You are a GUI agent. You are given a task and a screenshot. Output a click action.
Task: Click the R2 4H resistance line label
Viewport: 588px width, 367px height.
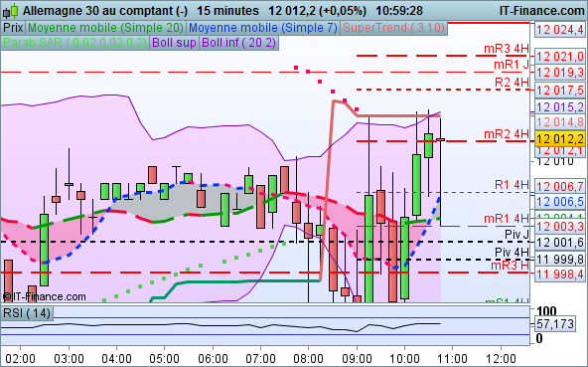tap(512, 83)
